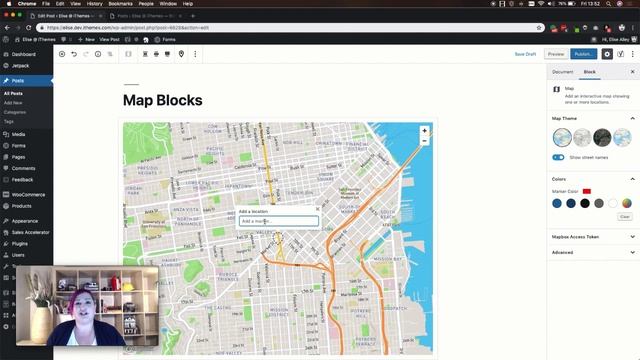
Task: Click New in the admin bar
Action: pos(87,40)
